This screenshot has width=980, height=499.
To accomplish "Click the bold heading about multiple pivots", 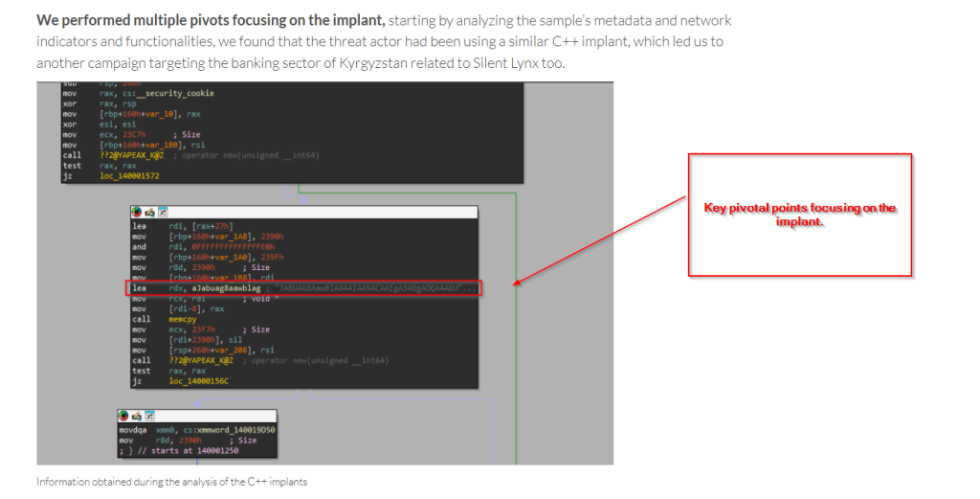I will [211, 20].
